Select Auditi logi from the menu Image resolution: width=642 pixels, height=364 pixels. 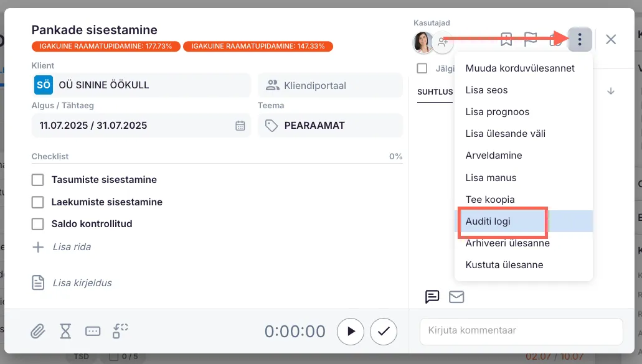tap(488, 222)
